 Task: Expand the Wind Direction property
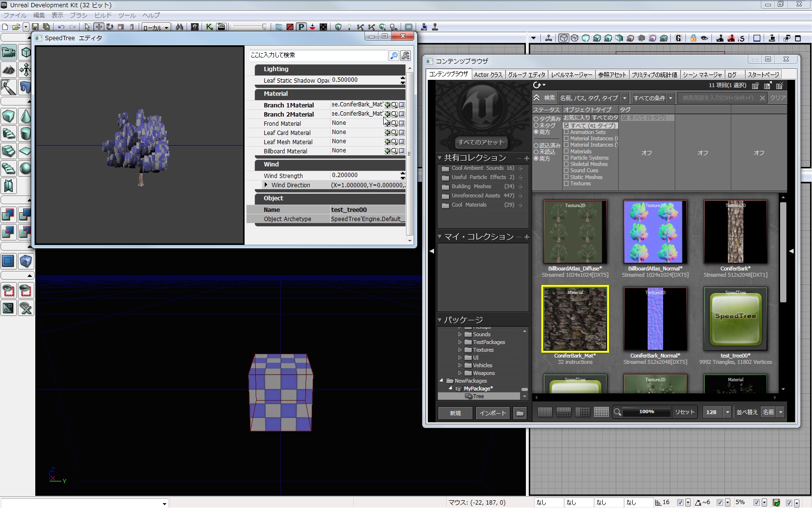(266, 185)
